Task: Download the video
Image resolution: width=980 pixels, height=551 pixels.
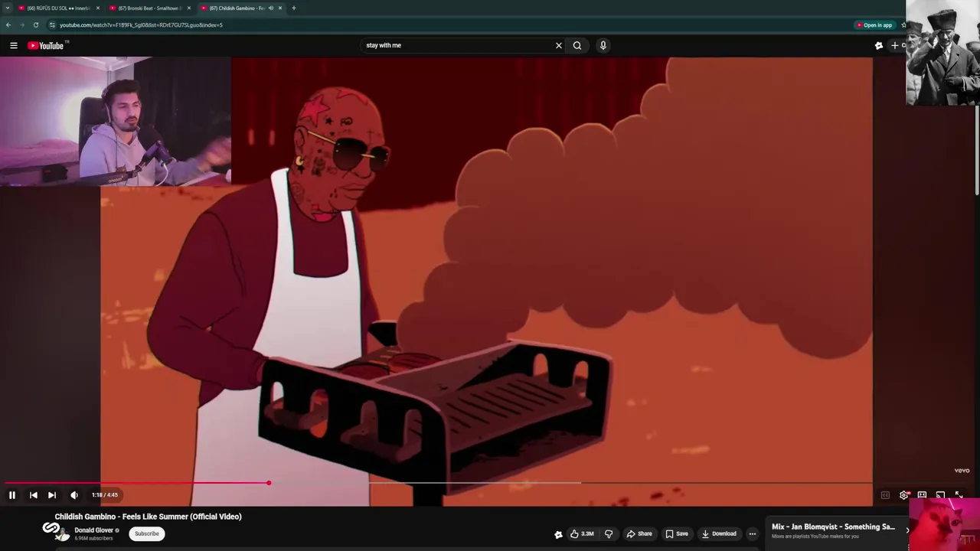Action: click(x=719, y=534)
